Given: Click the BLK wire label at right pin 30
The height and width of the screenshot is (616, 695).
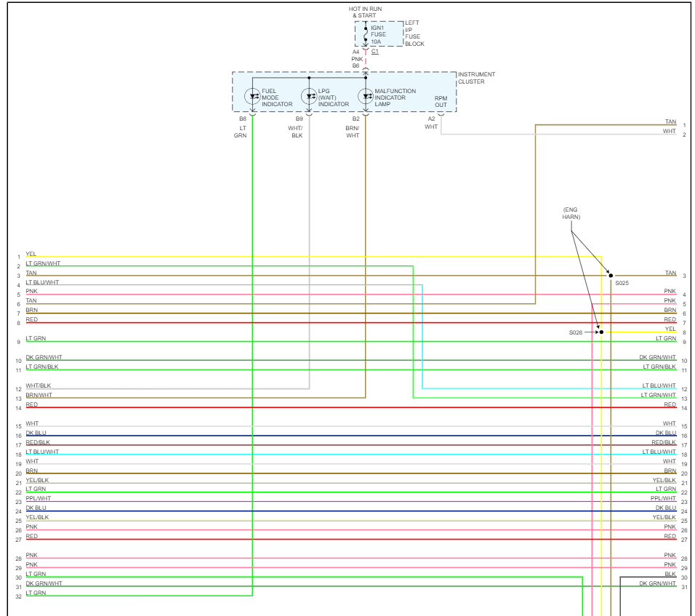Looking at the screenshot, I should click(x=670, y=574).
